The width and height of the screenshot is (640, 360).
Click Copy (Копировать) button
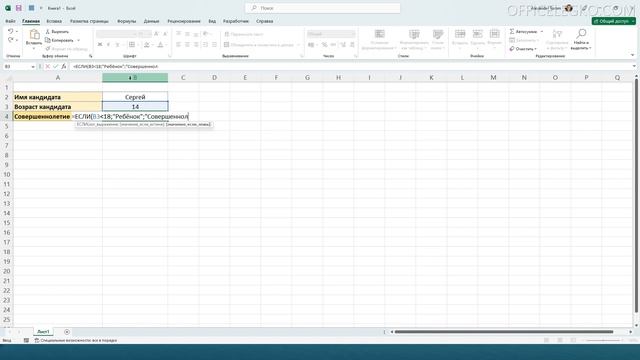point(60,40)
